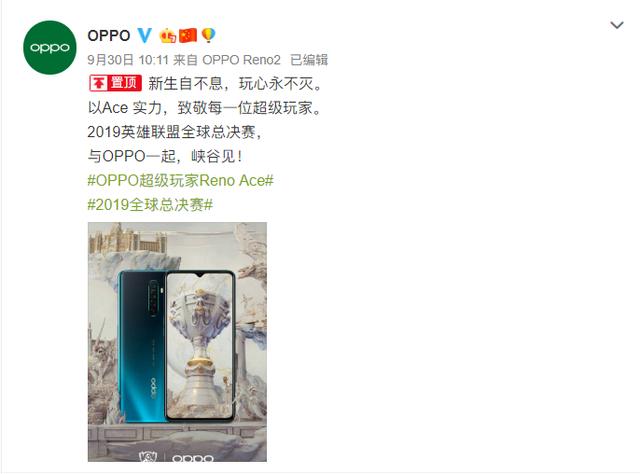View edit history via 已编辑
The image size is (640, 474).
[x=309, y=60]
